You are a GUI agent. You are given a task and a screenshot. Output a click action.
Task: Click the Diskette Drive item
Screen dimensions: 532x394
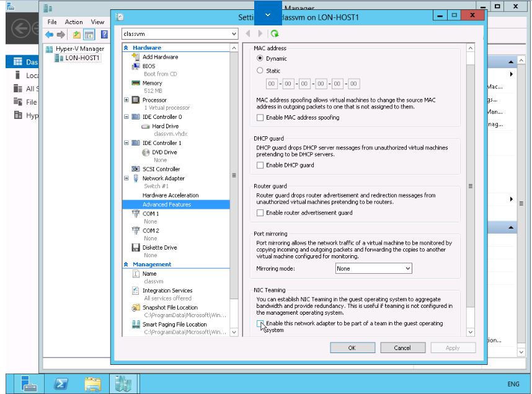pos(159,247)
